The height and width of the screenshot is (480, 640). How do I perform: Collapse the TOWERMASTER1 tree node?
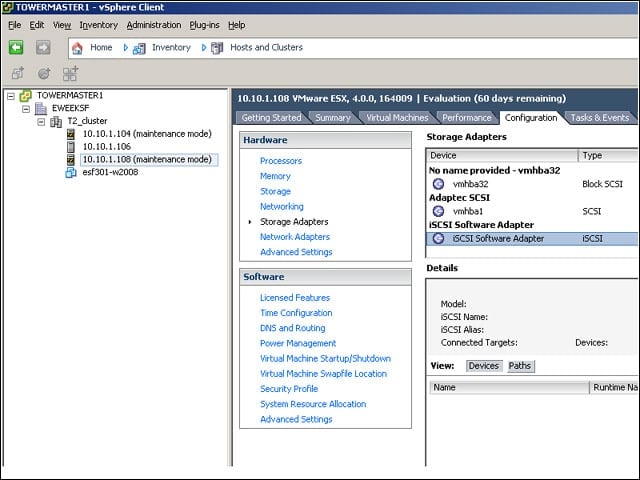(x=11, y=96)
